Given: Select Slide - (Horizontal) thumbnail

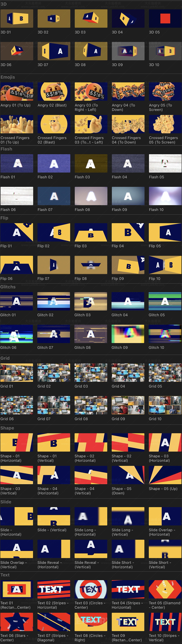Looking at the screenshot, I should pos(17,516).
